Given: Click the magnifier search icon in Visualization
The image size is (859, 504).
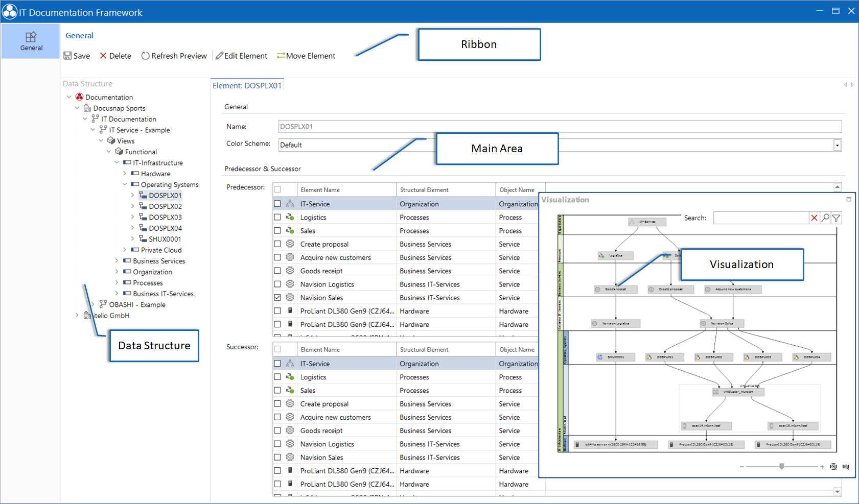Looking at the screenshot, I should pos(825,218).
